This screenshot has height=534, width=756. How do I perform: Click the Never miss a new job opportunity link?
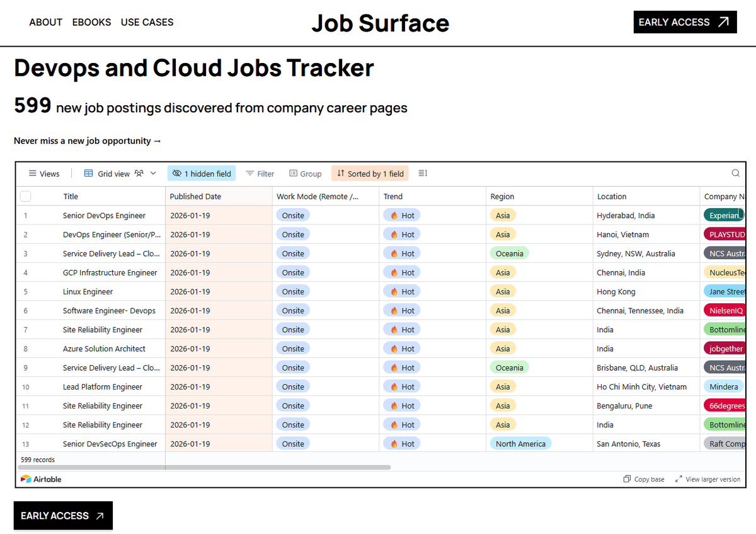coord(88,141)
